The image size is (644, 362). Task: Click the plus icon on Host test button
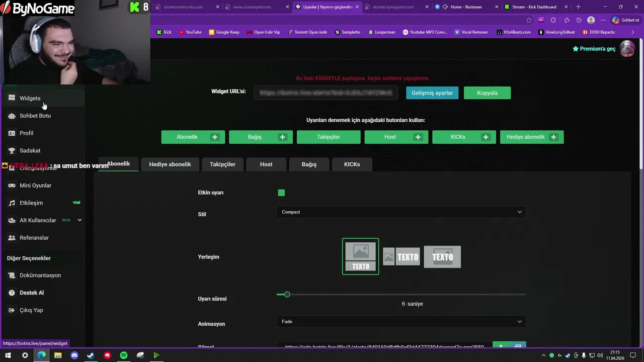418,137
